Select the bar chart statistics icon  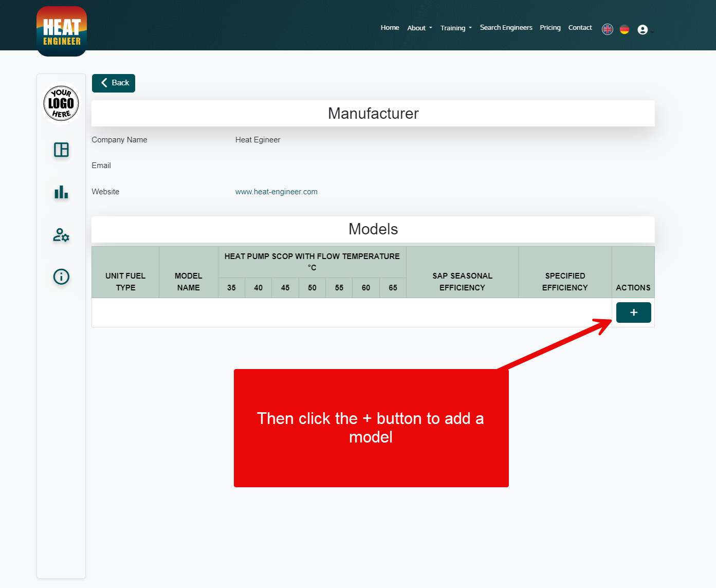click(x=61, y=192)
